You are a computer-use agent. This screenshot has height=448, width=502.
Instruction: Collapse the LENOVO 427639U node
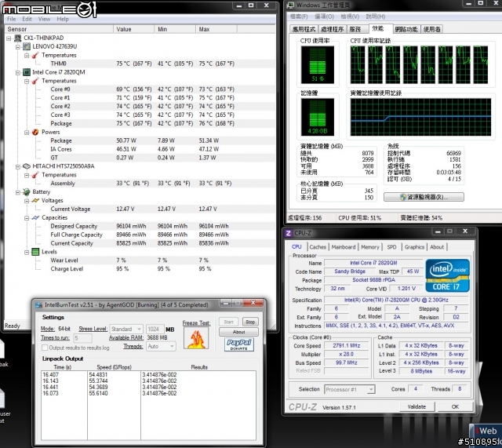18,47
